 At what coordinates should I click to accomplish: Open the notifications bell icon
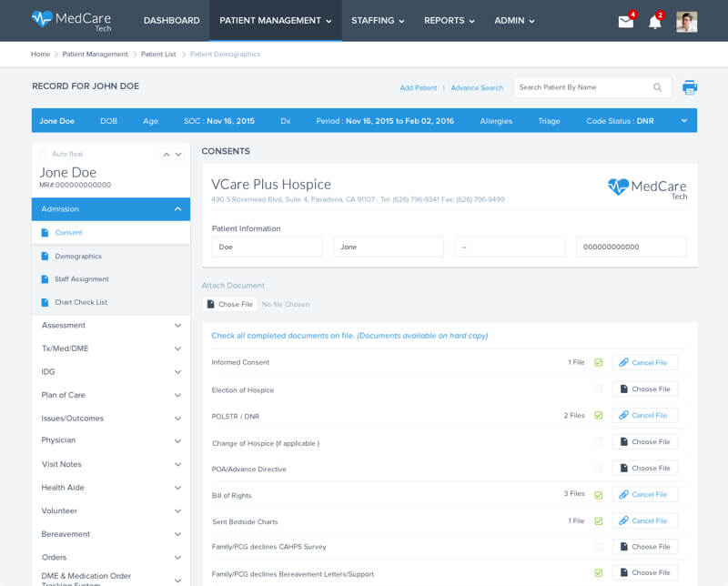click(x=654, y=22)
